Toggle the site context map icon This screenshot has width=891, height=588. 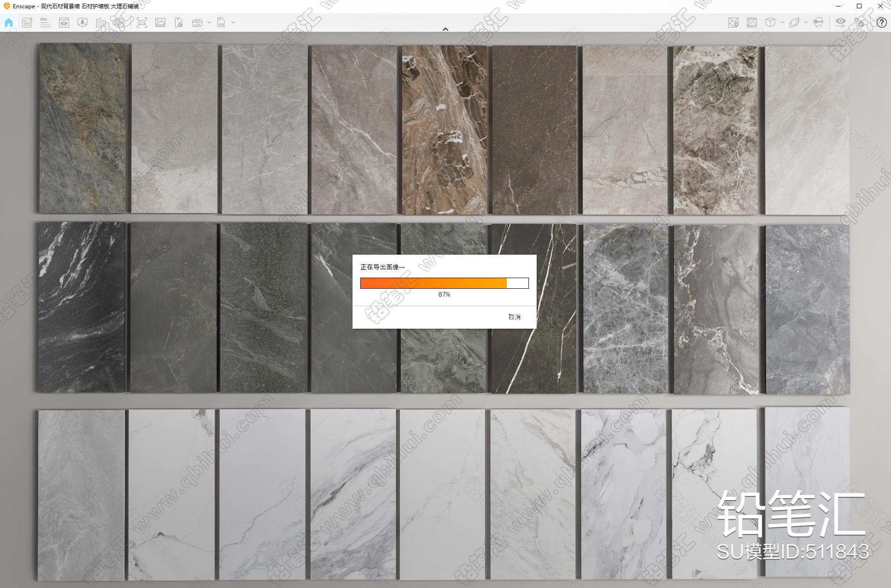tap(733, 23)
